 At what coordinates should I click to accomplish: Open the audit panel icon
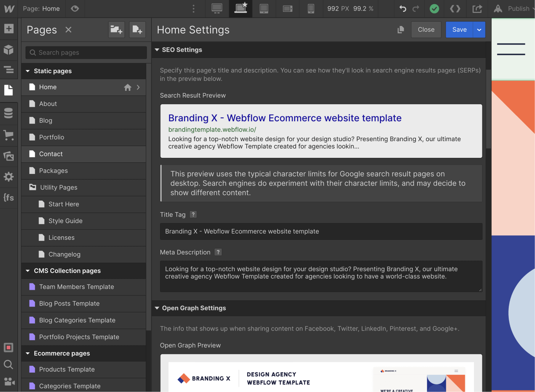click(8, 347)
